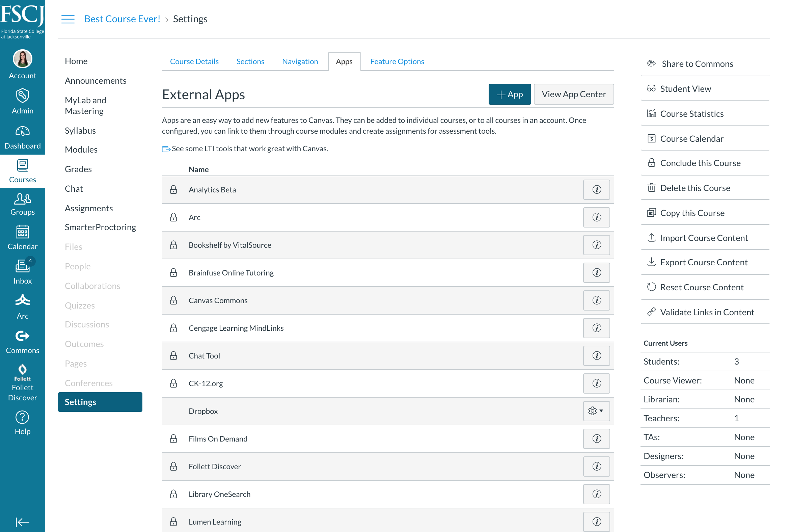Click Best Course Ever! breadcrumb

coord(122,19)
